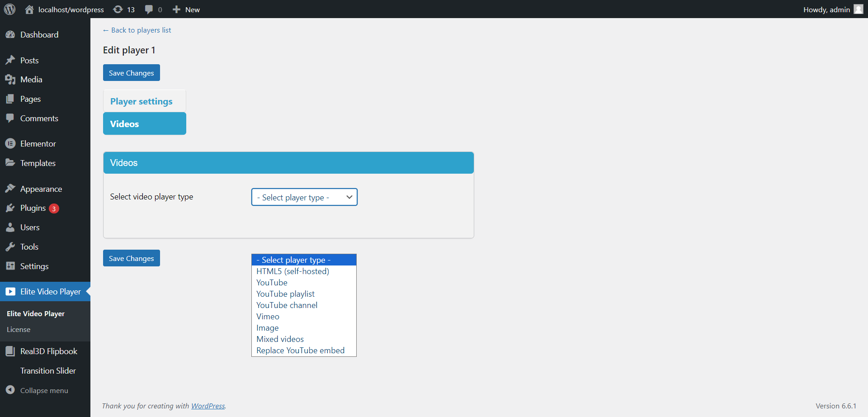Open the WordPress logo menu

point(9,9)
